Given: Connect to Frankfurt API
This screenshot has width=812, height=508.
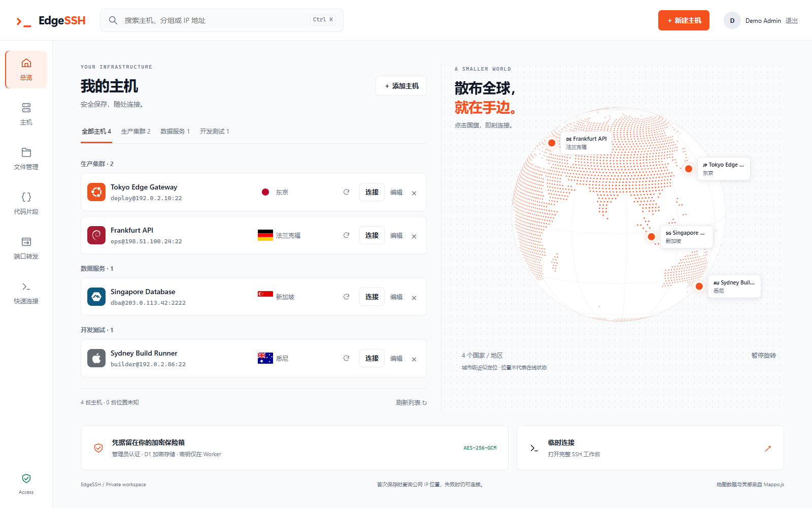Looking at the screenshot, I should 372,235.
